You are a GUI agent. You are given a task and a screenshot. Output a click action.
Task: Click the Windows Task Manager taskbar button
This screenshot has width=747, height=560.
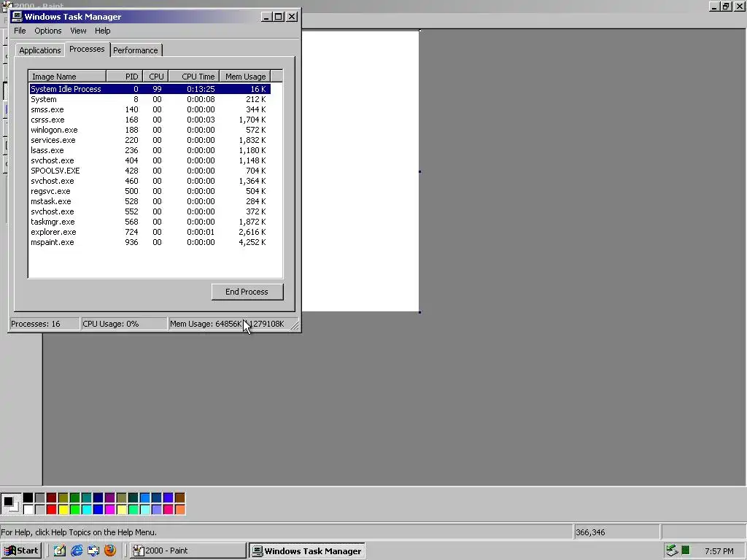click(307, 551)
